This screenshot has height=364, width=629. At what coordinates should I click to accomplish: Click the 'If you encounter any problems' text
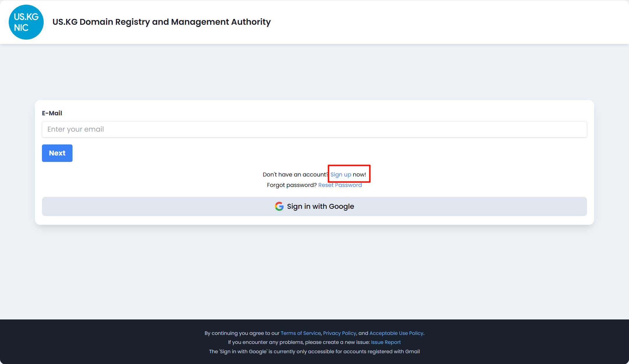298,342
